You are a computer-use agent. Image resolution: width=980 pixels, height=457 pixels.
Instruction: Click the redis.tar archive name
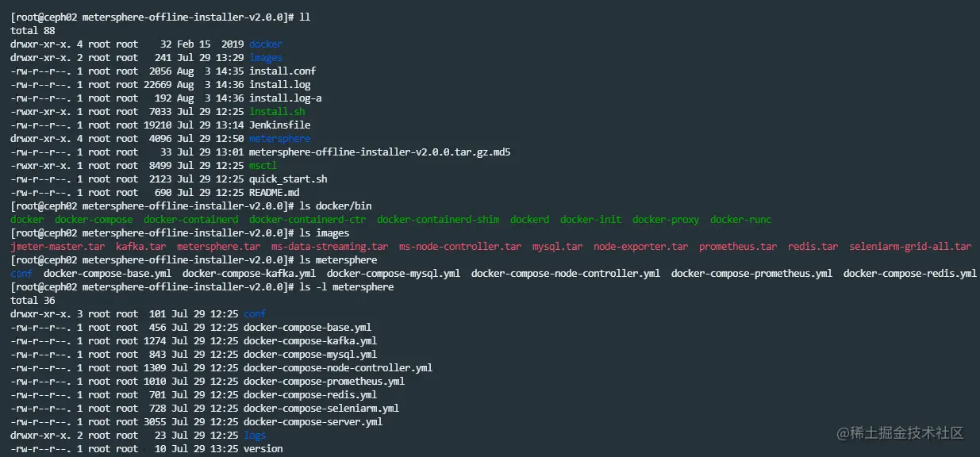coord(813,247)
